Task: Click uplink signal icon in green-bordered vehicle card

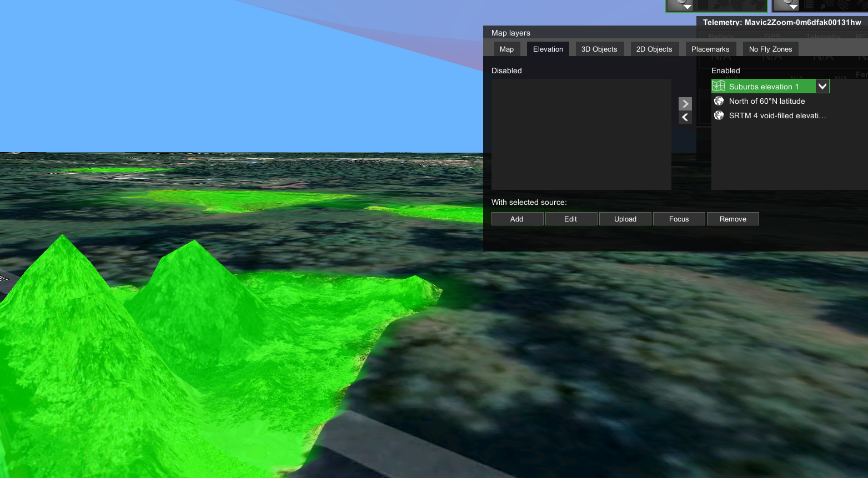Action: 721,4
